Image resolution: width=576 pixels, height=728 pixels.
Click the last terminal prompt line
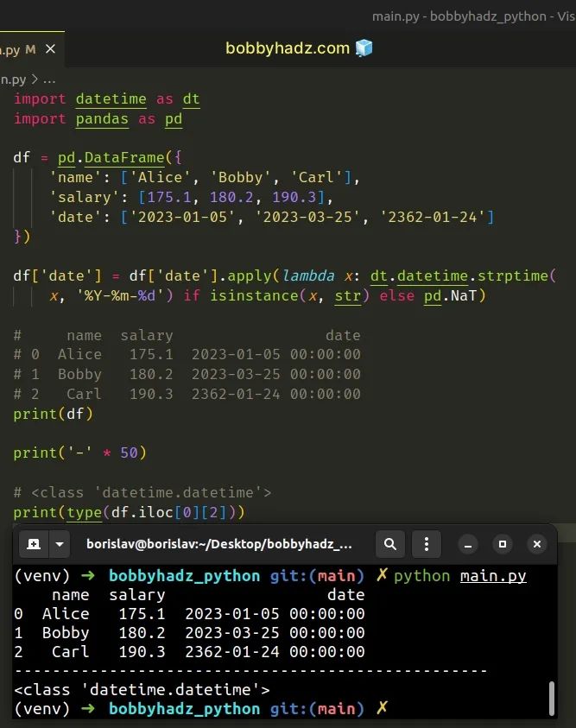point(201,709)
